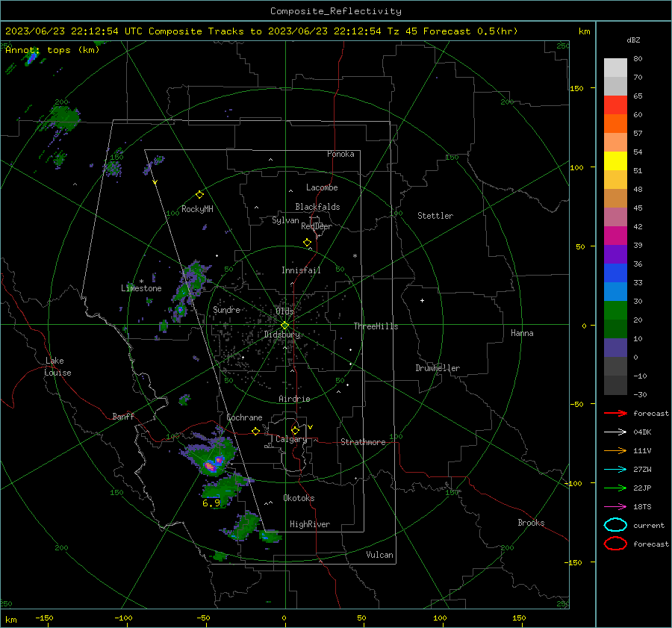The image size is (672, 628).
Task: Click the white 04DK arrow legend icon
Action: tap(615, 432)
